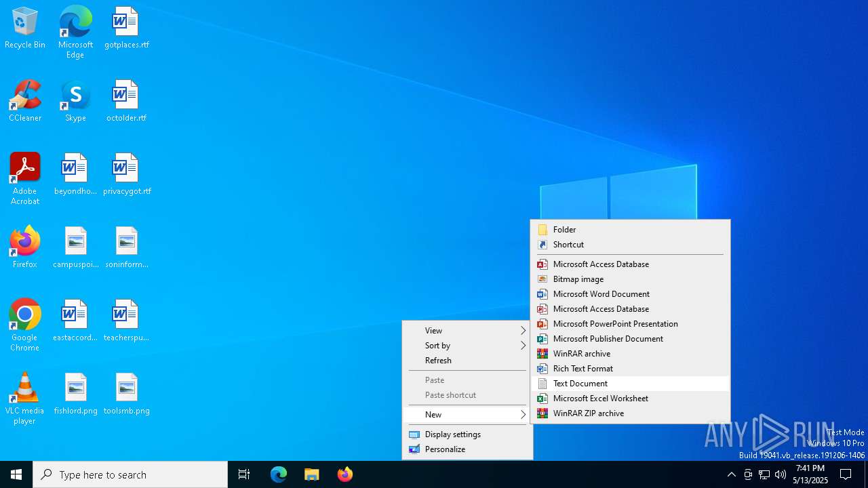Create a new WinRAR archive

click(630, 354)
